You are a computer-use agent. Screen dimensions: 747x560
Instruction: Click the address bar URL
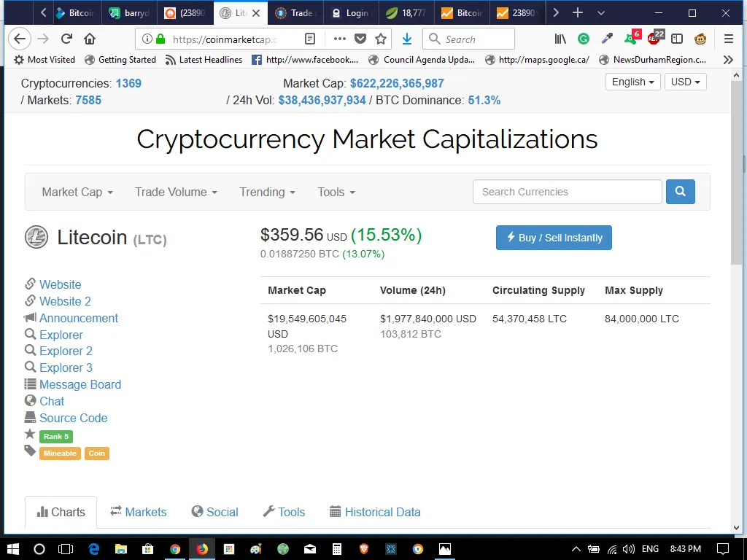pyautogui.click(x=225, y=39)
